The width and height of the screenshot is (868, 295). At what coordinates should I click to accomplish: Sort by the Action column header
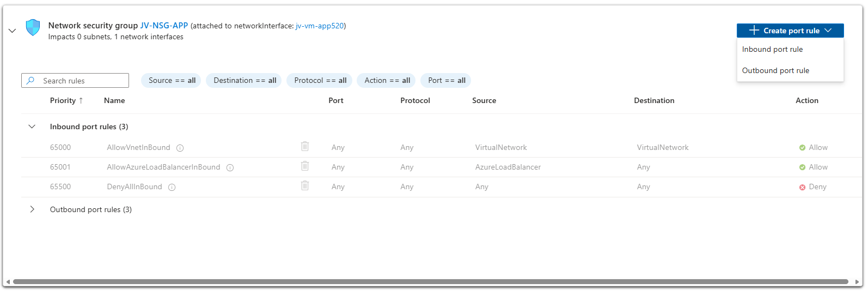point(807,100)
